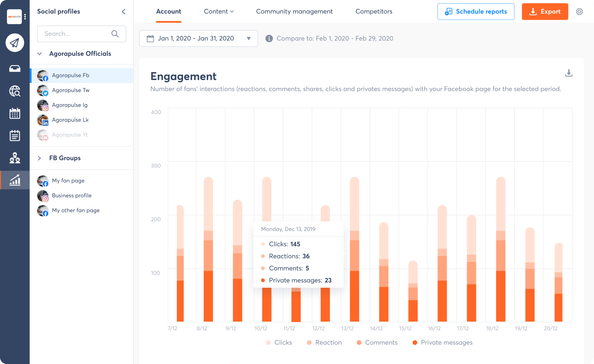The image size is (594, 364).
Task: Click the tooltip Clicks: 145 row
Action: coord(281,244)
